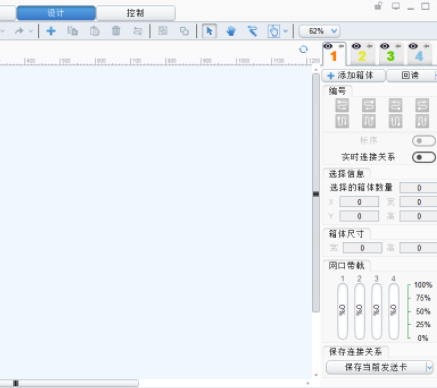Select the connection line drawing tool
Viewport: 437px width, 388px height.
[x=253, y=31]
